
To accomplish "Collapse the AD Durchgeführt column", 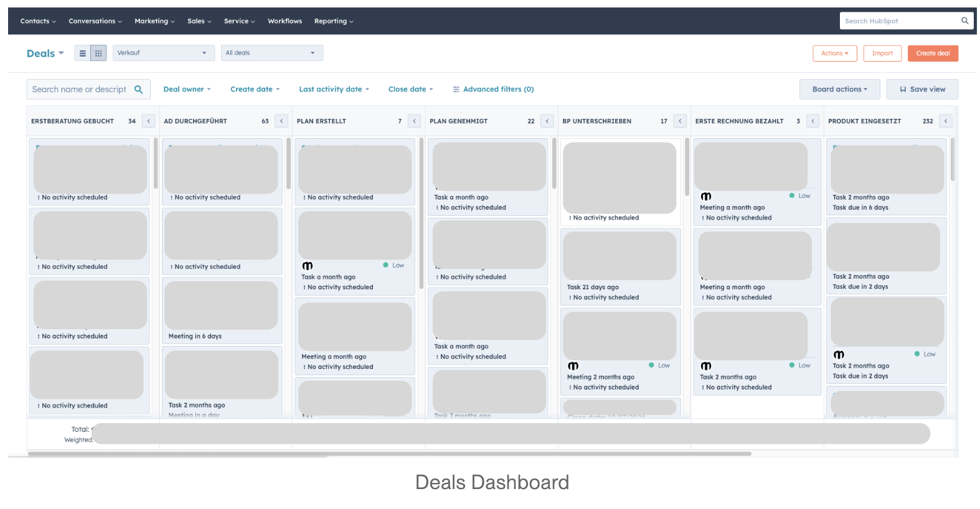I will (x=281, y=121).
